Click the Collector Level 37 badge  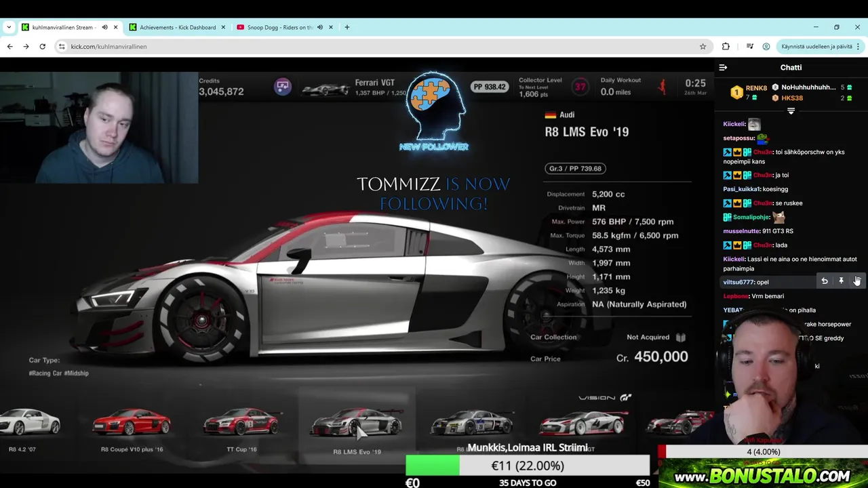580,87
